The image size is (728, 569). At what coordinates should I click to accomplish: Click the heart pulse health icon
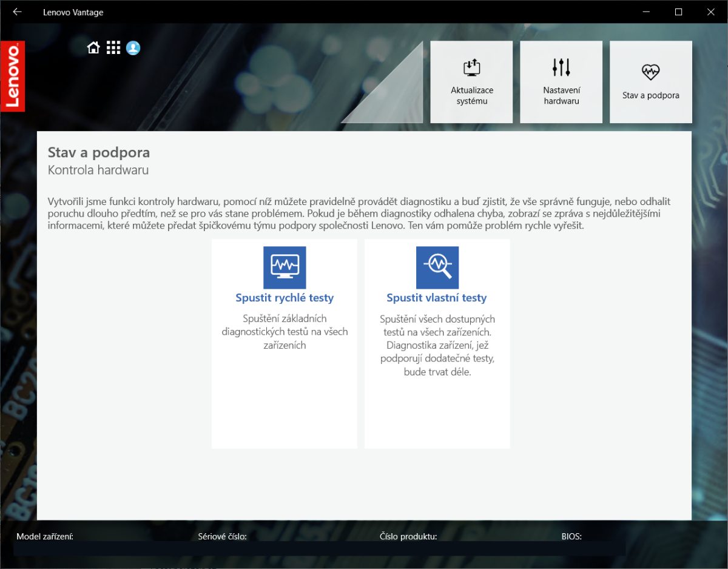point(650,72)
